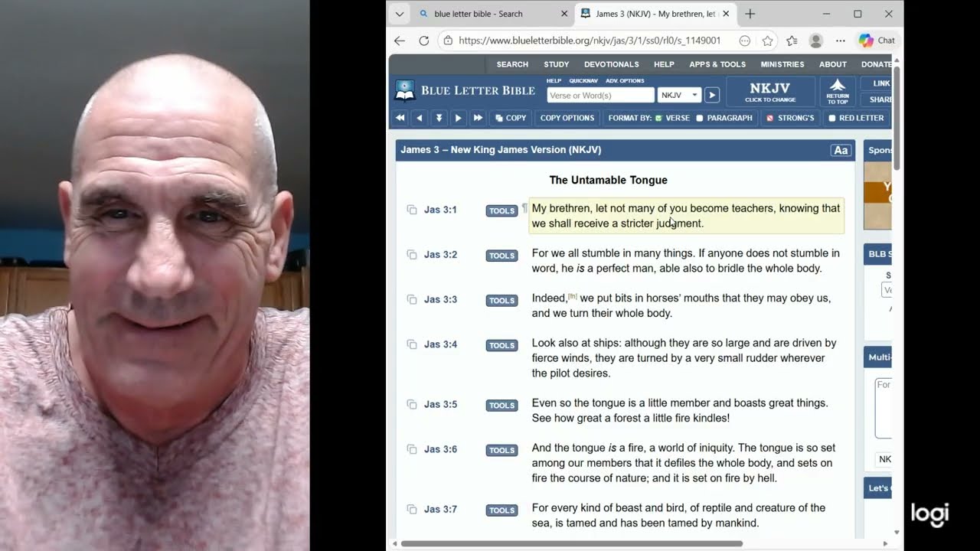Expand the NKJV translation dropdown
Image resolution: width=980 pixels, height=551 pixels.
[679, 95]
